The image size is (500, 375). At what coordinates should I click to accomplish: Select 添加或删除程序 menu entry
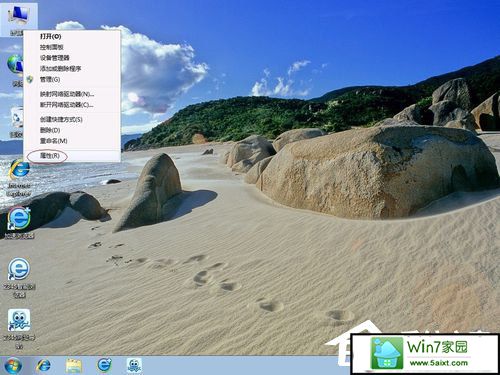pos(72,69)
